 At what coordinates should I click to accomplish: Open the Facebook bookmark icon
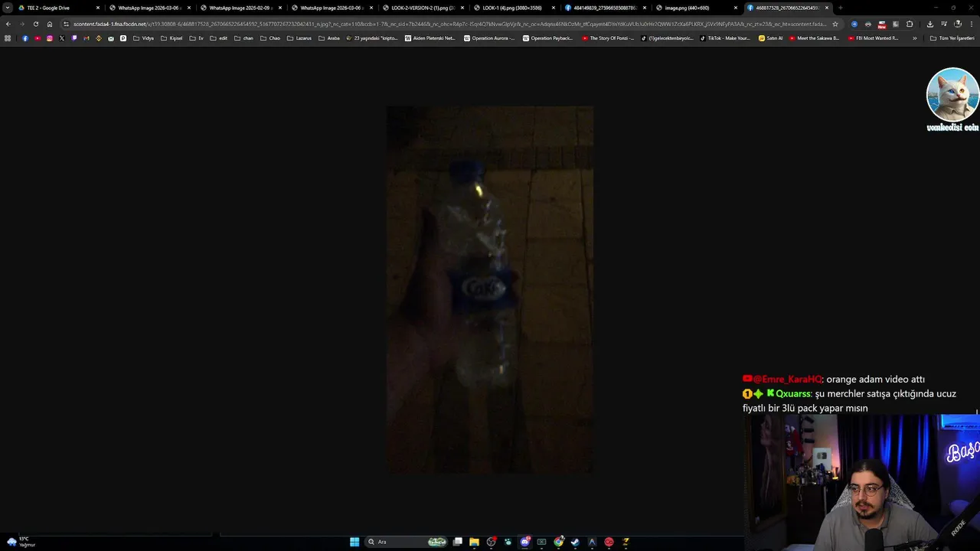24,38
